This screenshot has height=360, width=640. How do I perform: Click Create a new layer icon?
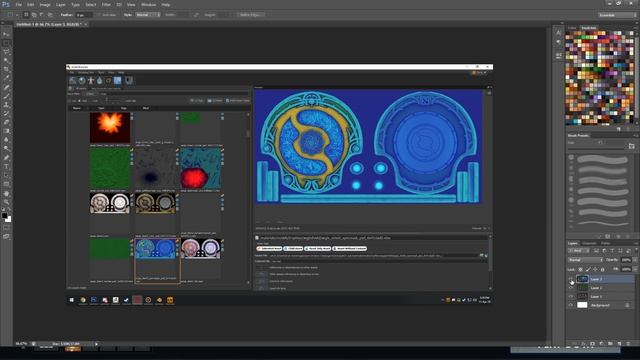[619, 344]
